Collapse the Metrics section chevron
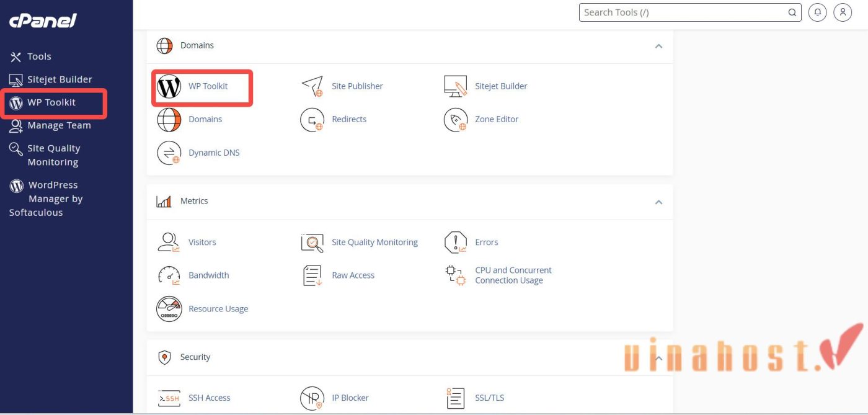The height and width of the screenshot is (415, 868). (x=658, y=202)
